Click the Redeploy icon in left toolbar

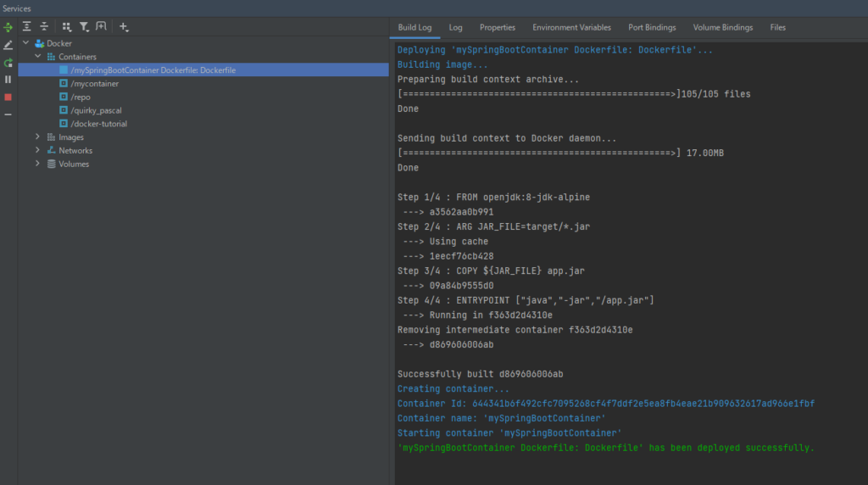(x=8, y=63)
